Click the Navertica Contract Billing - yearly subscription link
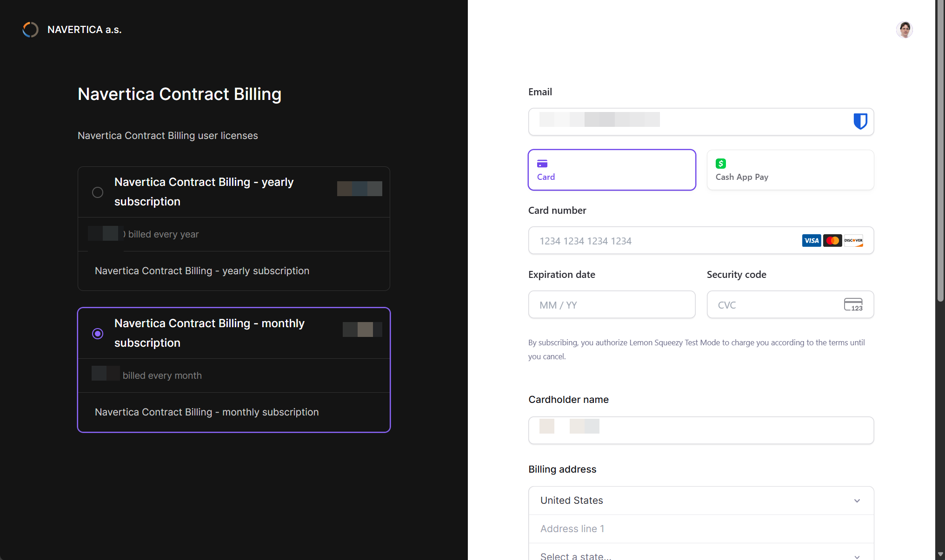The height and width of the screenshot is (560, 945). (202, 270)
